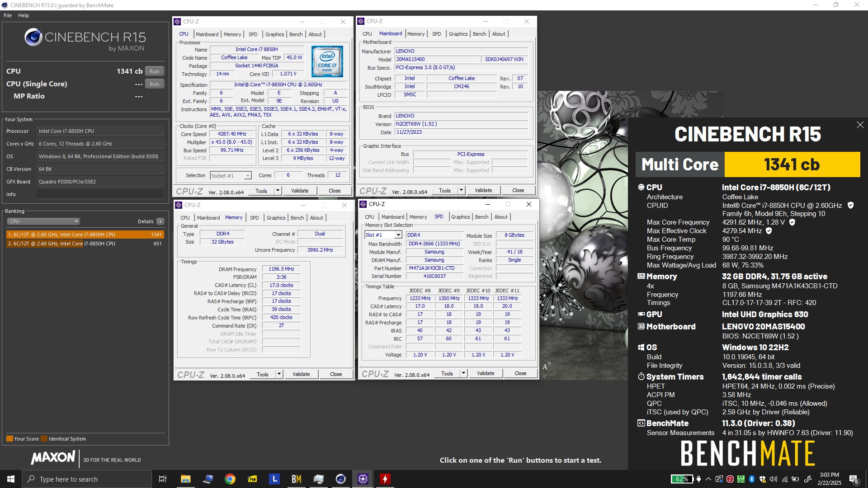
Task: Open Task View on the taskbar
Action: tap(163, 479)
